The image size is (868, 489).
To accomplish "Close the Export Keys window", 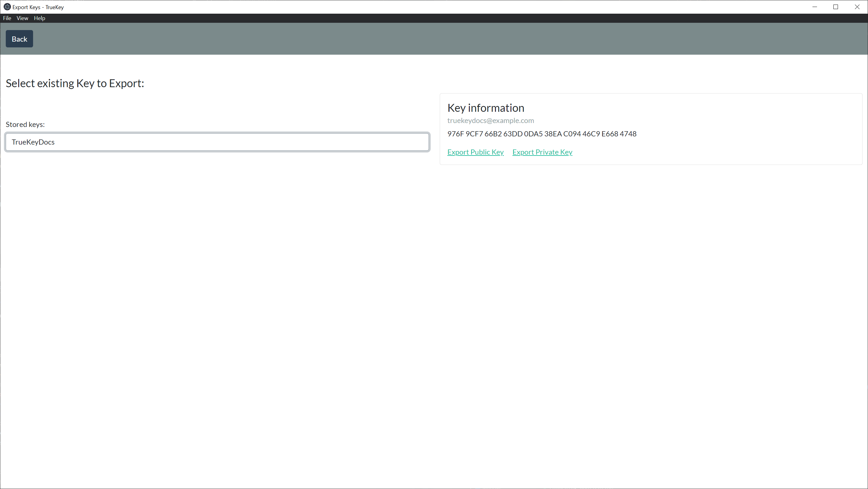I will pyautogui.click(x=857, y=7).
